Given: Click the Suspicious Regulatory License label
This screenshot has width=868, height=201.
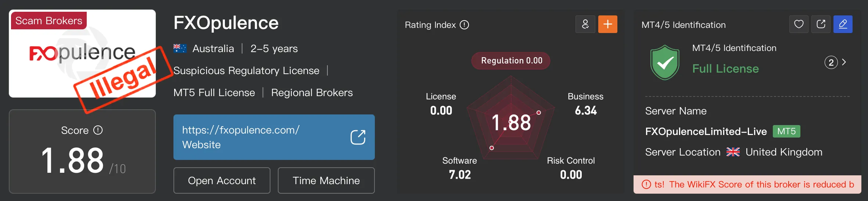Looking at the screenshot, I should [x=246, y=70].
